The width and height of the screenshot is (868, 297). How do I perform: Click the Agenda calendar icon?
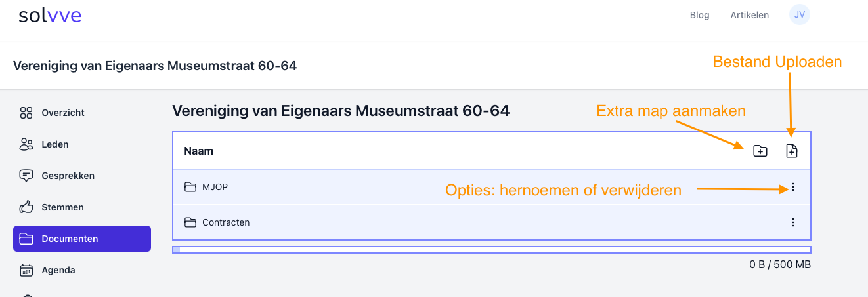(x=26, y=270)
